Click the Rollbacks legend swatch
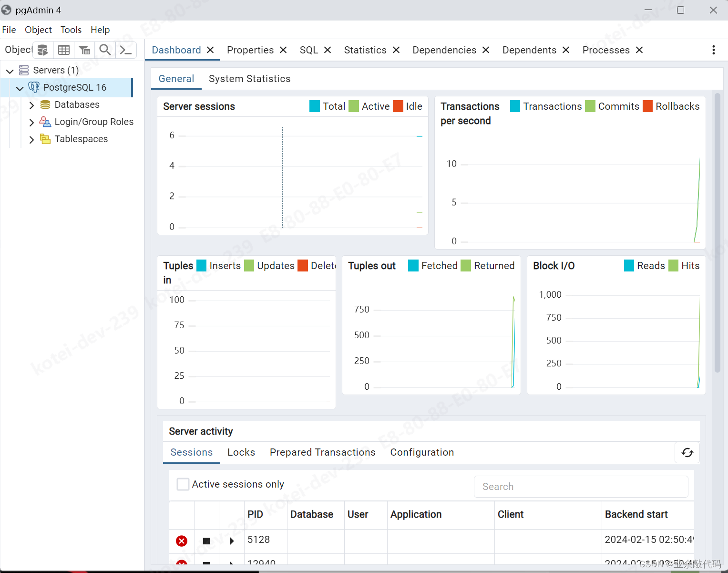This screenshot has width=728, height=573. [x=647, y=106]
